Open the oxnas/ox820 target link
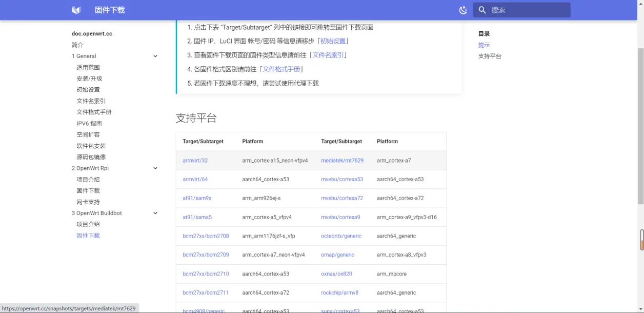The image size is (644, 313). tap(336, 274)
